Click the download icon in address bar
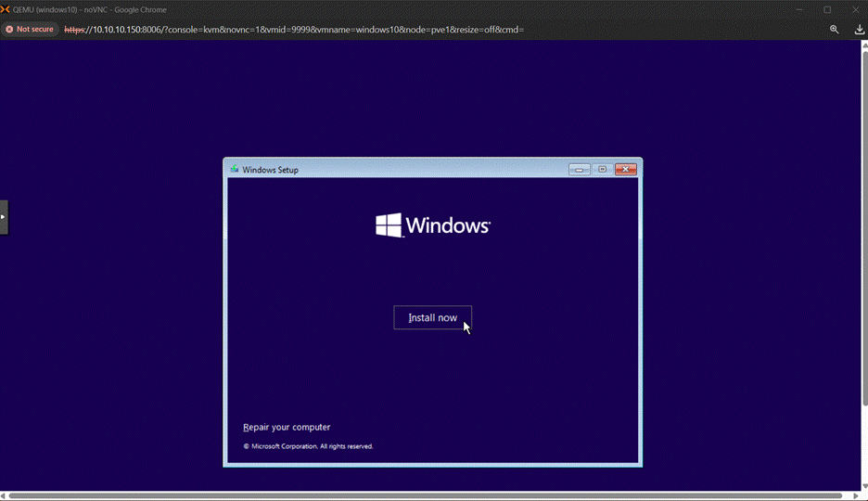This screenshot has width=868, height=501. point(859,29)
